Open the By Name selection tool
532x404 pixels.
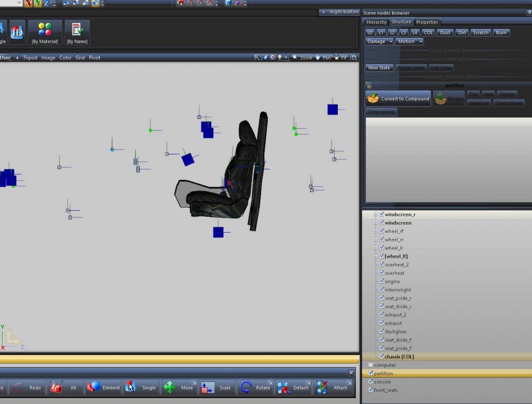click(x=77, y=32)
